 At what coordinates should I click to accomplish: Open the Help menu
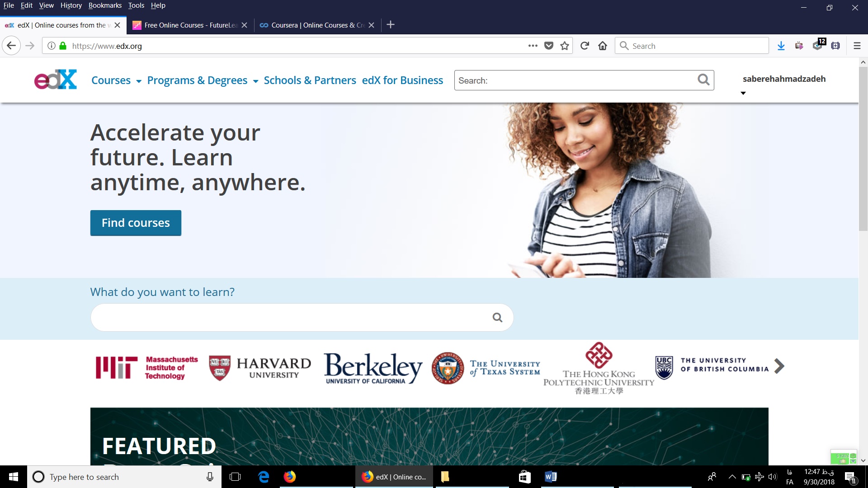158,5
